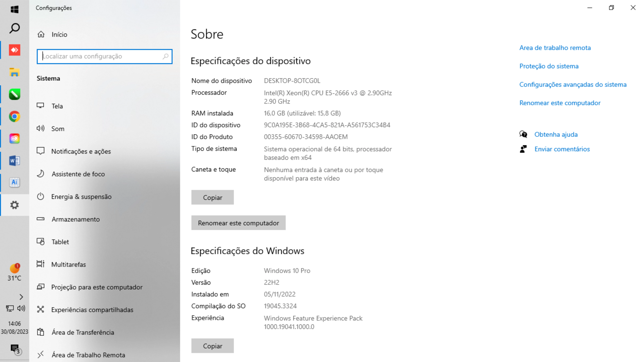Click Copiar under device specifications
This screenshot has height=362, width=644.
(212, 197)
